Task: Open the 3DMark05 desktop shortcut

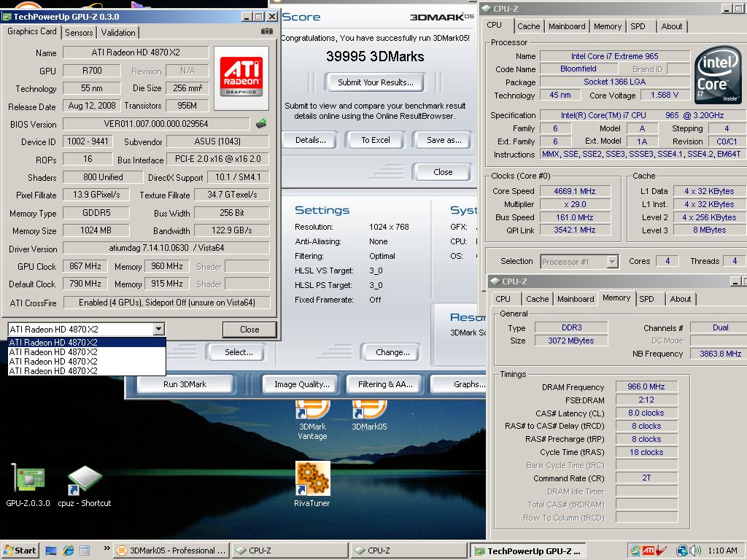Action: pos(369,415)
